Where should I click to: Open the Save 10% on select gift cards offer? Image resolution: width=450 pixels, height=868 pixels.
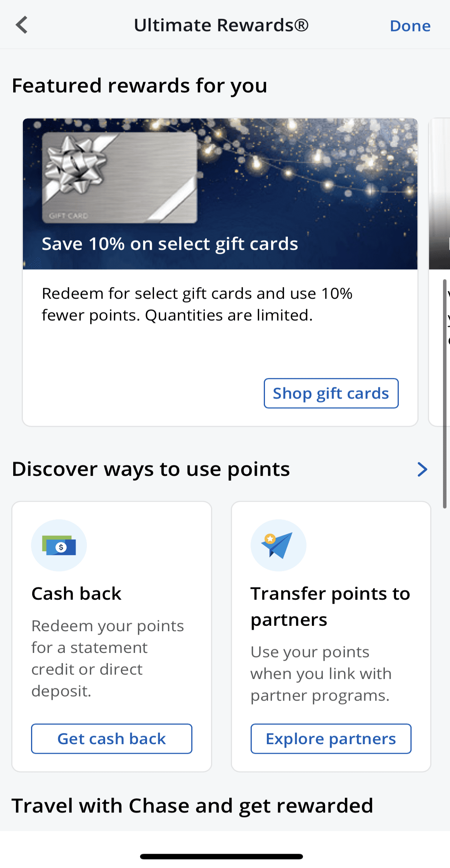point(170,243)
